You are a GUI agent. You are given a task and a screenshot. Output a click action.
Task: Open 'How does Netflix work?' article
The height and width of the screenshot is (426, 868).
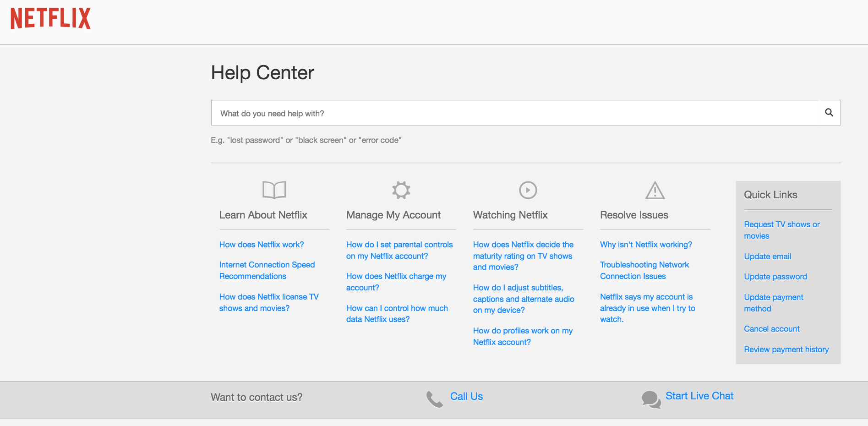(262, 245)
